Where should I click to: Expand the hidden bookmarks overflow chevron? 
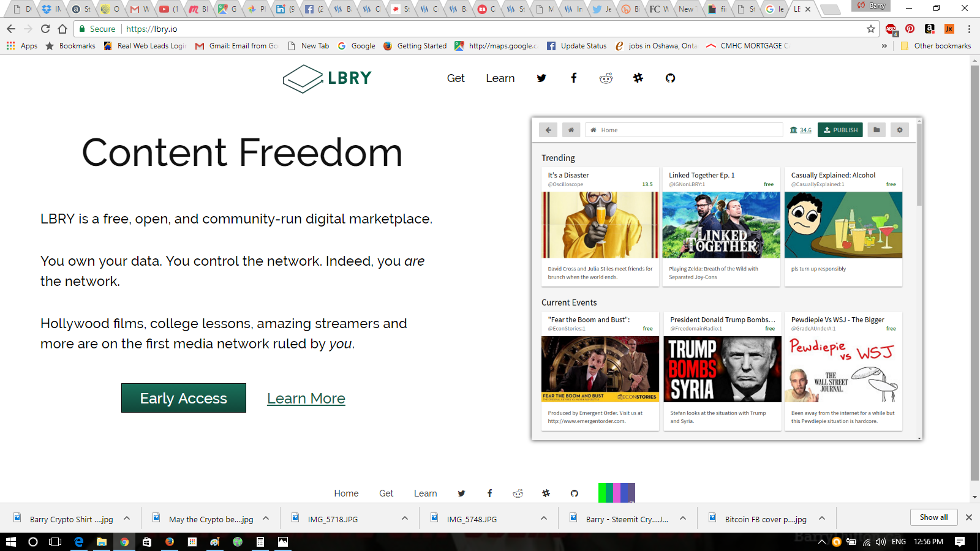pyautogui.click(x=884, y=46)
